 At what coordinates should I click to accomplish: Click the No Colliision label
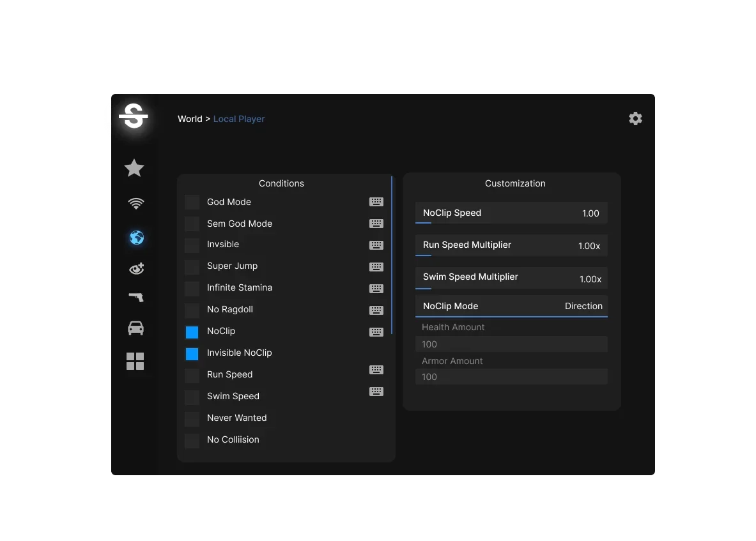click(x=233, y=439)
